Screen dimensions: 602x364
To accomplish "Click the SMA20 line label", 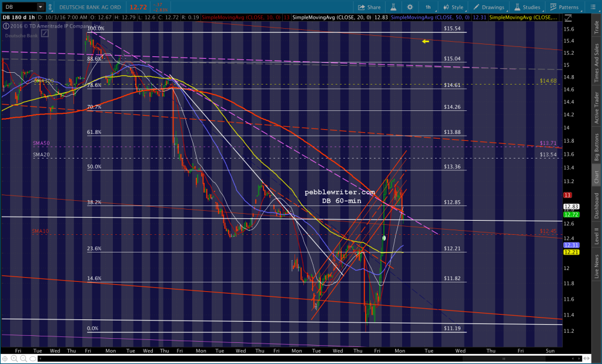I will click(41, 154).
